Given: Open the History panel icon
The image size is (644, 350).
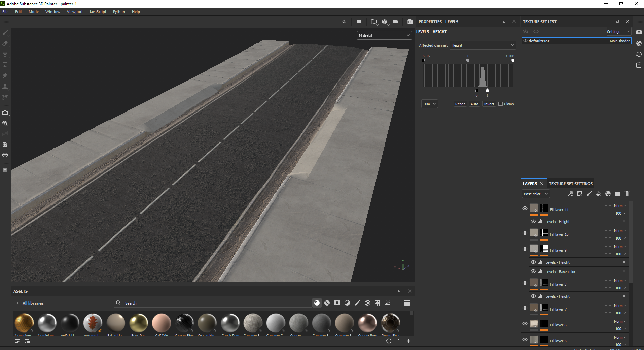Looking at the screenshot, I should coord(639,54).
